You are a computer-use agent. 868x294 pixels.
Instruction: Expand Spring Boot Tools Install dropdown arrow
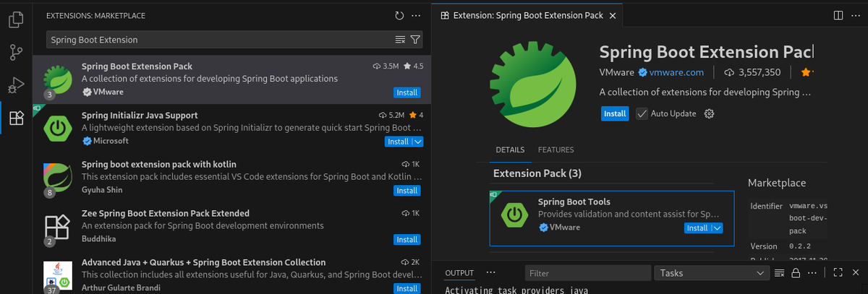click(717, 228)
